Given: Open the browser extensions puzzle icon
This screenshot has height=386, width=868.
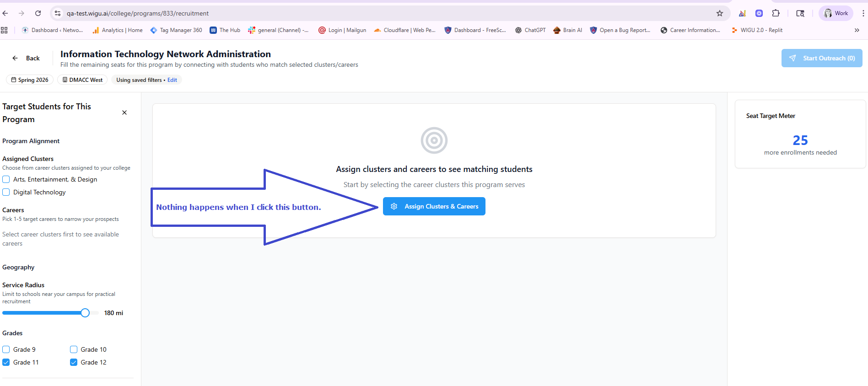Looking at the screenshot, I should (776, 13).
